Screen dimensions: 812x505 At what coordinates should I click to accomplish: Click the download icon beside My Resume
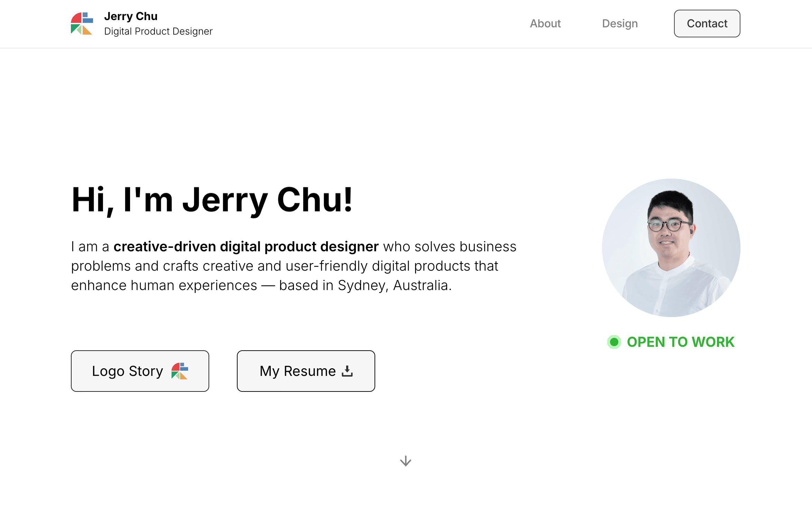pos(347,371)
